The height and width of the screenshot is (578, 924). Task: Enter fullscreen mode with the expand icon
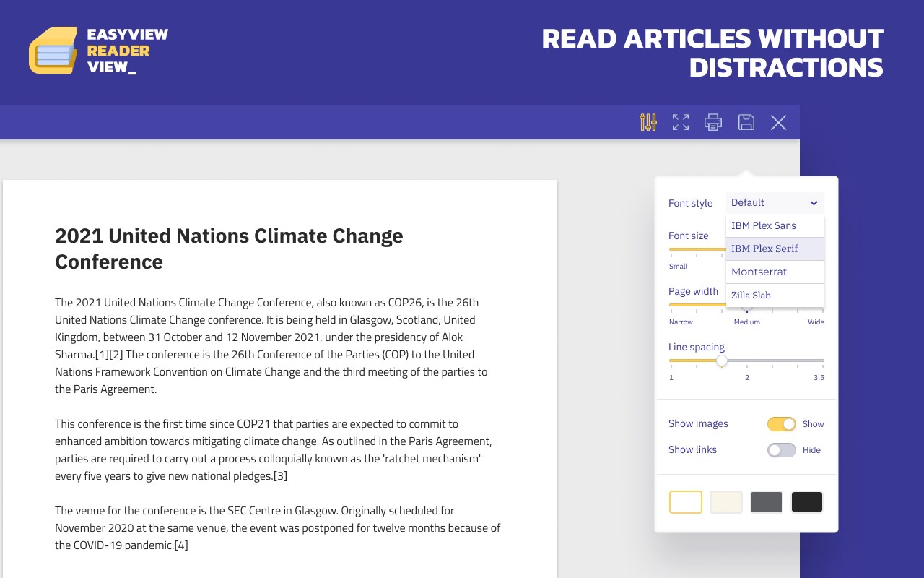(681, 122)
